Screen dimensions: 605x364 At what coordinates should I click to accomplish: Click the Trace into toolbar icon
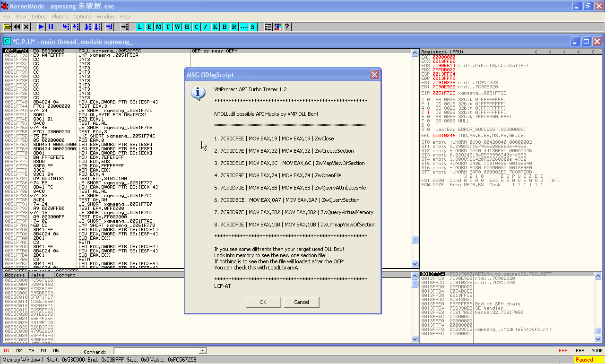[x=87, y=27]
